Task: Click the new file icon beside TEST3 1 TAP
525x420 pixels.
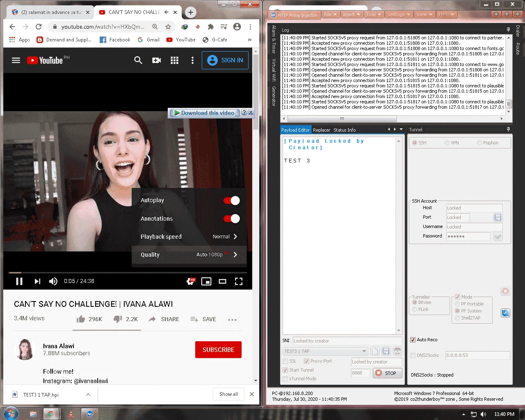Action: point(375,351)
